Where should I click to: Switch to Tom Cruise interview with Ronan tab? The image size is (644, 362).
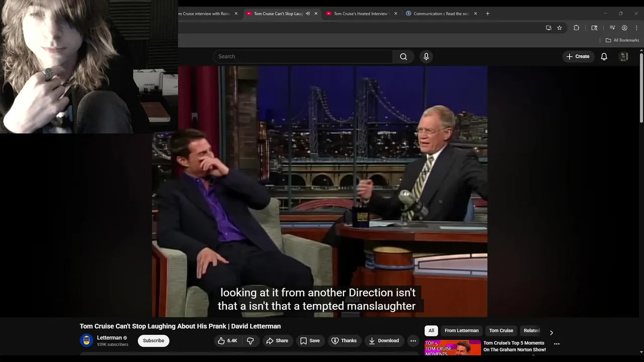pyautogui.click(x=203, y=14)
